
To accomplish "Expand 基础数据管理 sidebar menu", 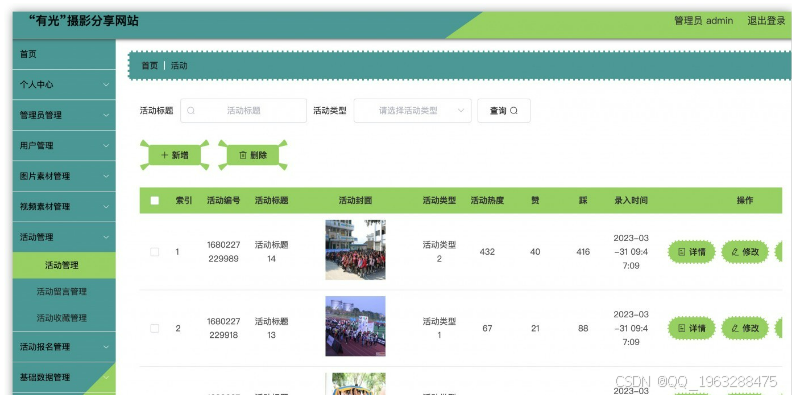I will pyautogui.click(x=64, y=377).
